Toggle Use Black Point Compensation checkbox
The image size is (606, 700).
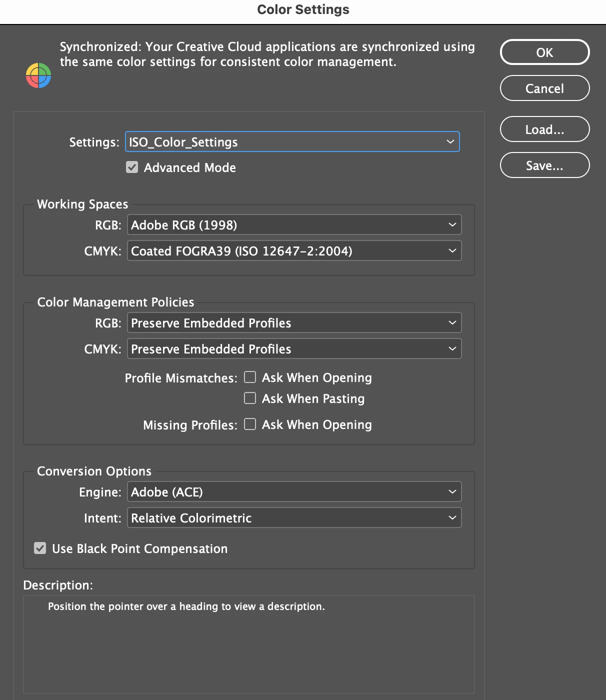tap(40, 548)
